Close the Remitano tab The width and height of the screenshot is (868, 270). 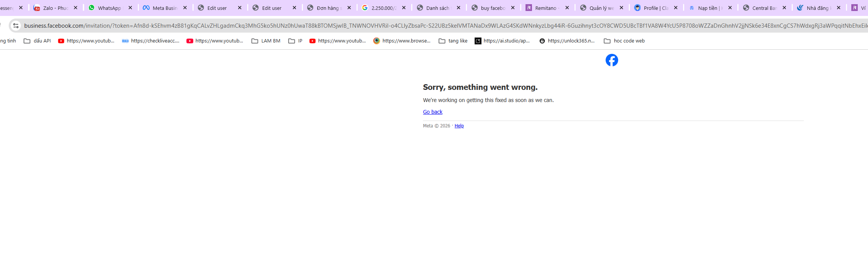(567, 8)
